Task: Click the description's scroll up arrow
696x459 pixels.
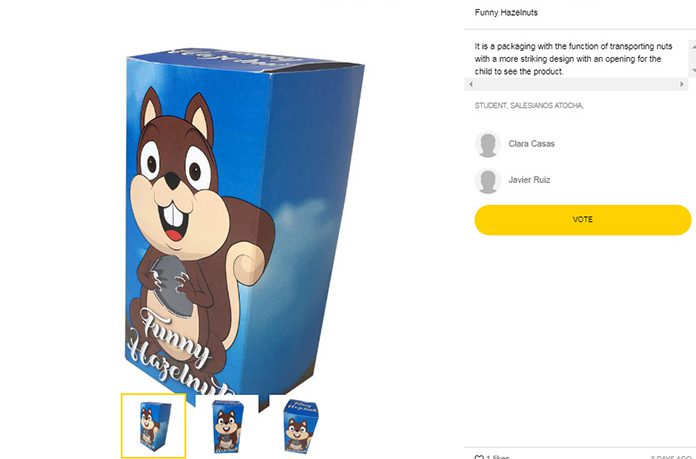Action: [691, 45]
